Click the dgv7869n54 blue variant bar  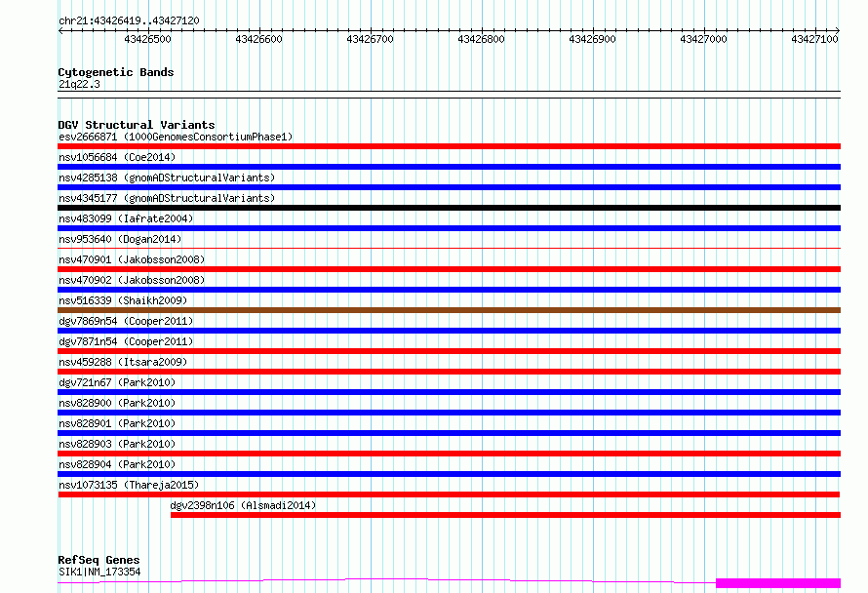pyautogui.click(x=449, y=331)
